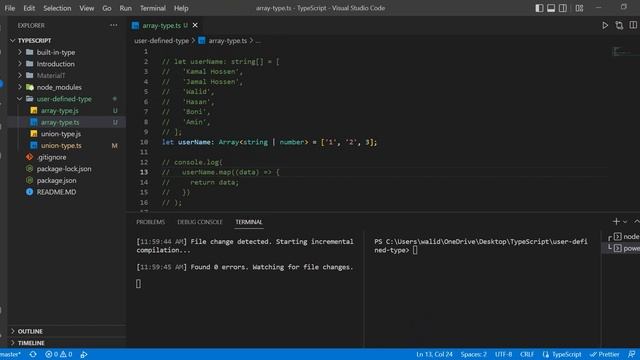Toggle secondary sidebar layout icon

tap(563, 8)
